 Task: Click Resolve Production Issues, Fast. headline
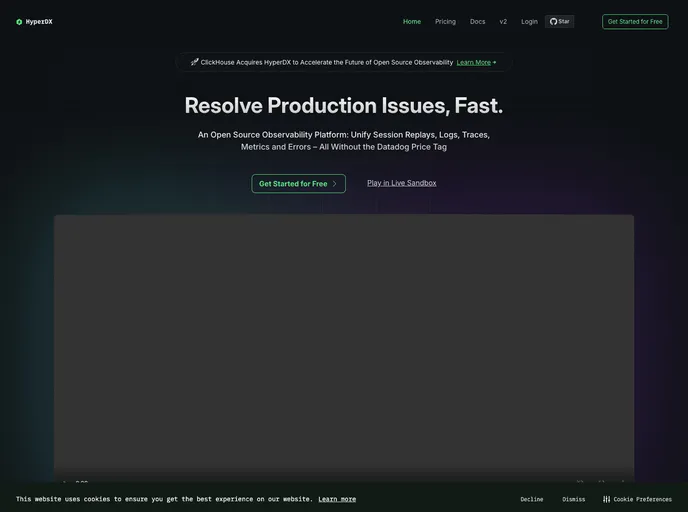(x=344, y=105)
